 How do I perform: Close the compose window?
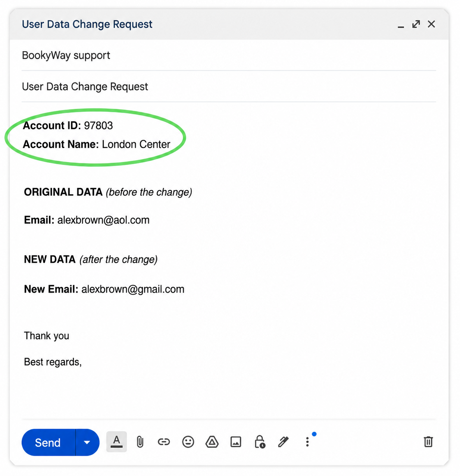click(431, 24)
